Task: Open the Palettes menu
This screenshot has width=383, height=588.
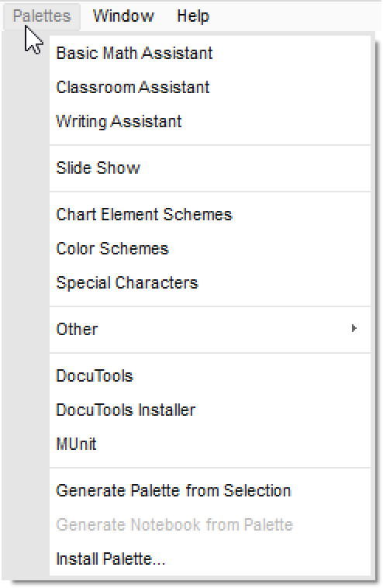Action: (42, 16)
